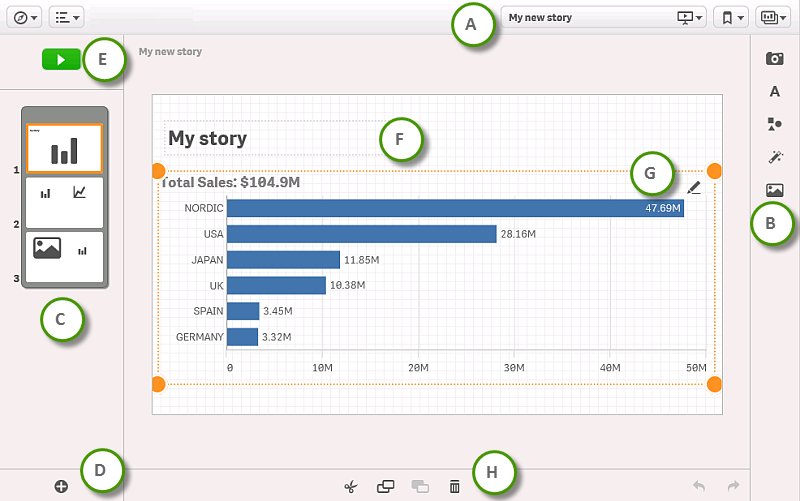
Task: Add a new slide with plus icon
Action: coord(61,486)
